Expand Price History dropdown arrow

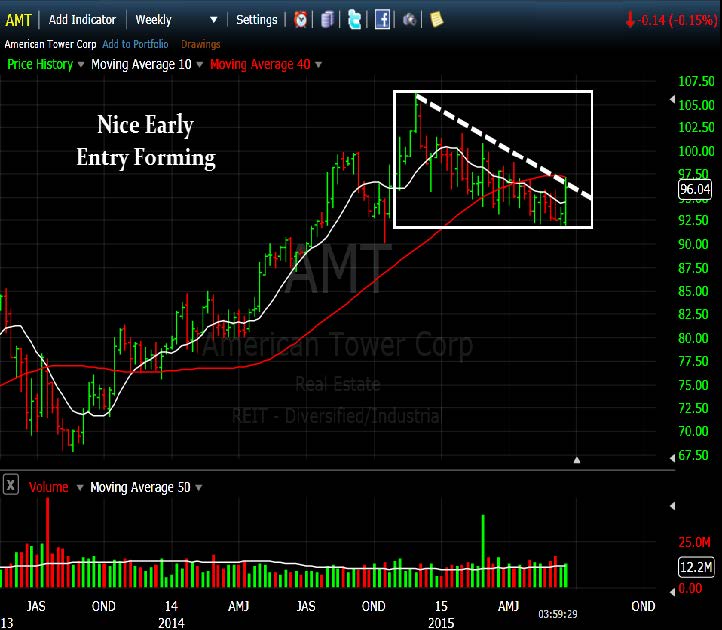(81, 64)
